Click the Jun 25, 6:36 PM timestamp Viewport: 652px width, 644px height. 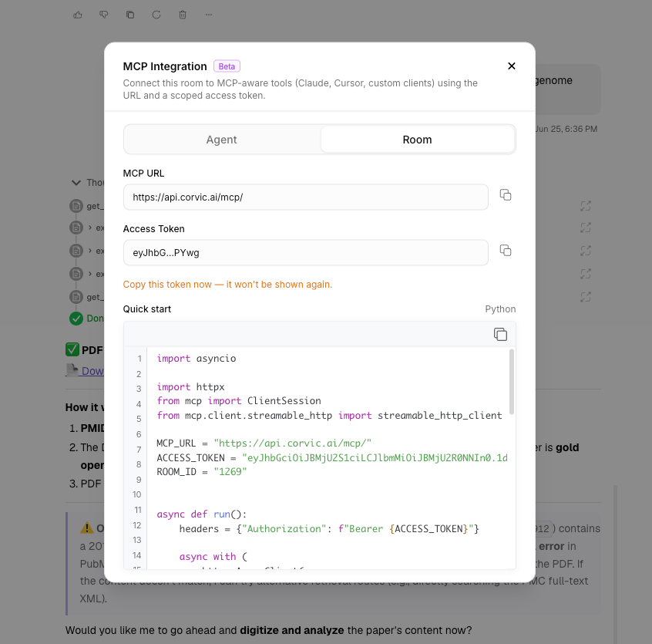pos(566,129)
